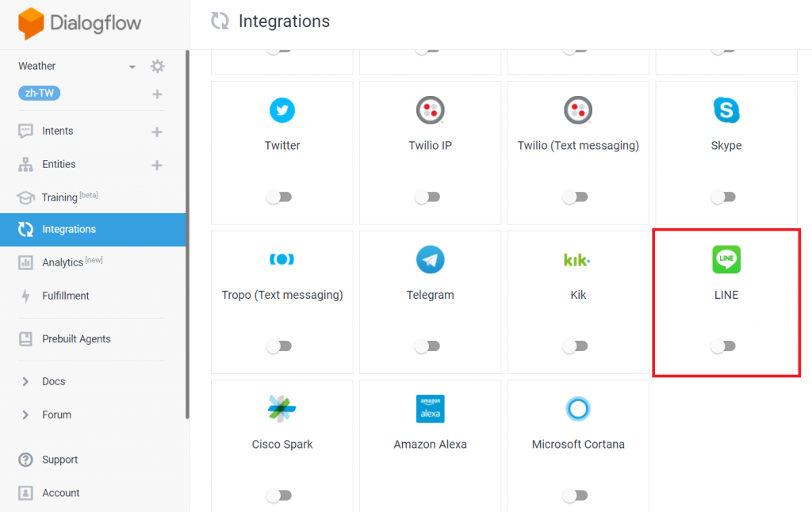
Task: Enable the LINE integration toggle
Action: pos(723,346)
